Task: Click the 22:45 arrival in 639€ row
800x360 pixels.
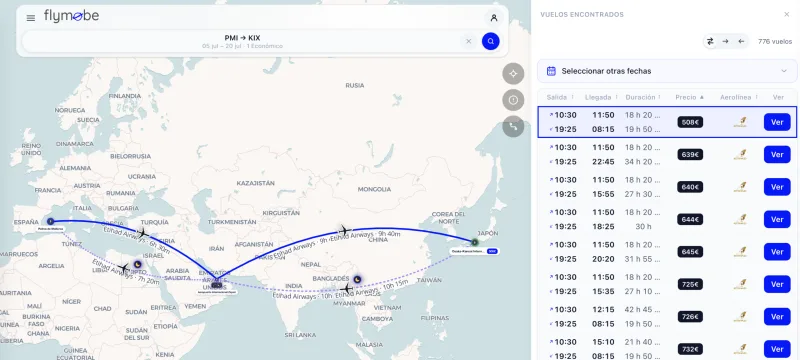Action: [603, 162]
